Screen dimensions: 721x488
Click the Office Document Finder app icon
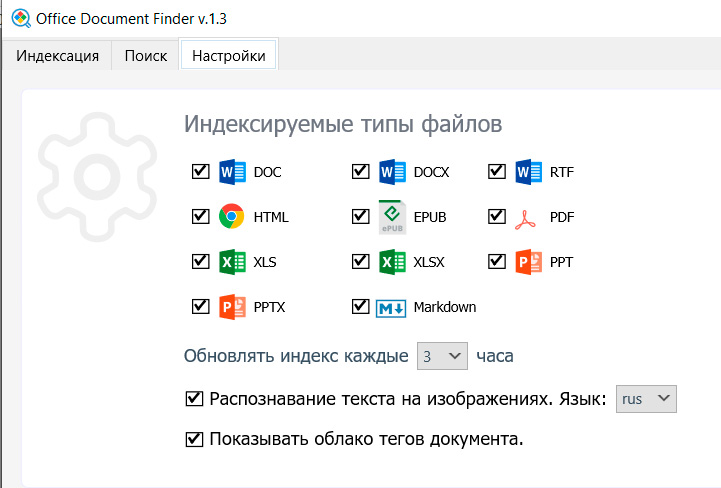(19, 18)
